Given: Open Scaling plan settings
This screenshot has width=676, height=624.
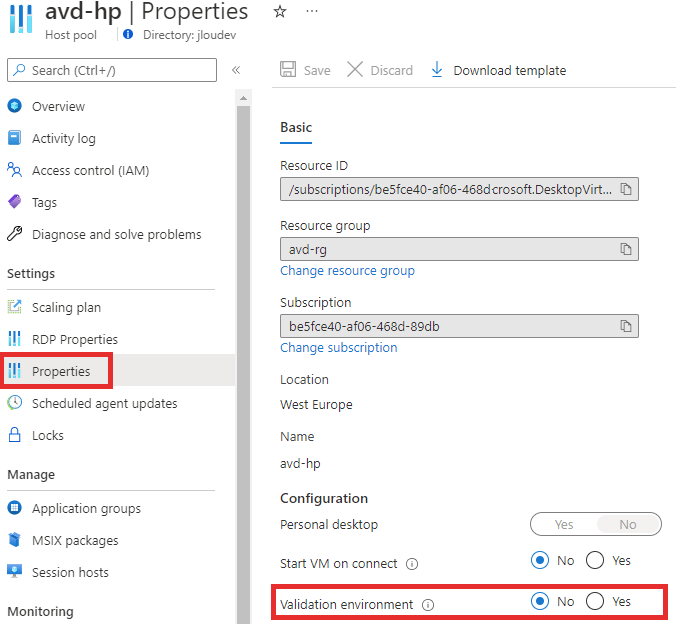Looking at the screenshot, I should click(66, 307).
